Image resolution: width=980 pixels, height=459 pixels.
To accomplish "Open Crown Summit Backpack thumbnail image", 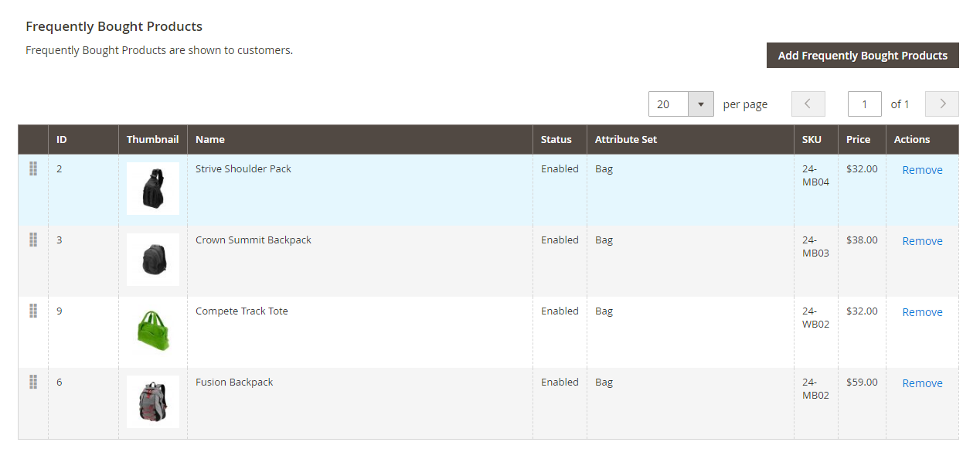I will (153, 260).
